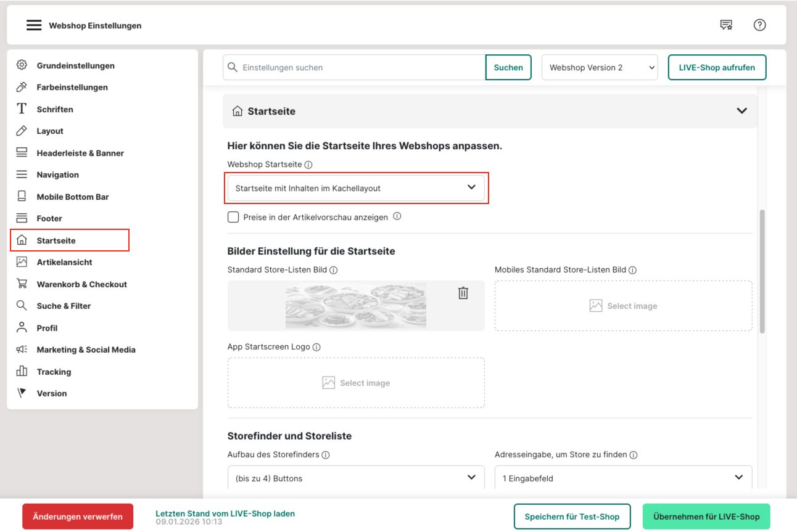Delete the Standard Store-Listen Bild image
This screenshot has height=532, width=797.
(463, 293)
